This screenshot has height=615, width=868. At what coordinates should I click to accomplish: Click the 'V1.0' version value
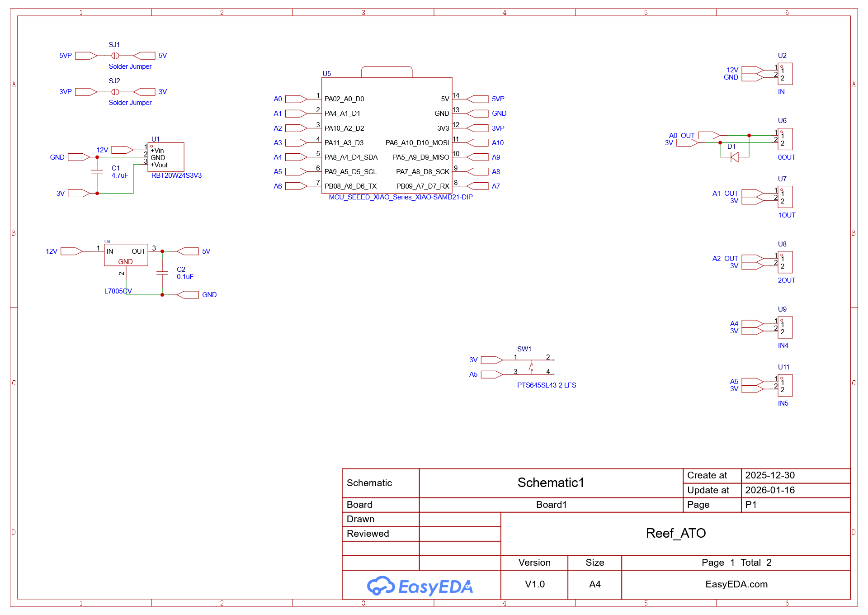[x=535, y=584]
